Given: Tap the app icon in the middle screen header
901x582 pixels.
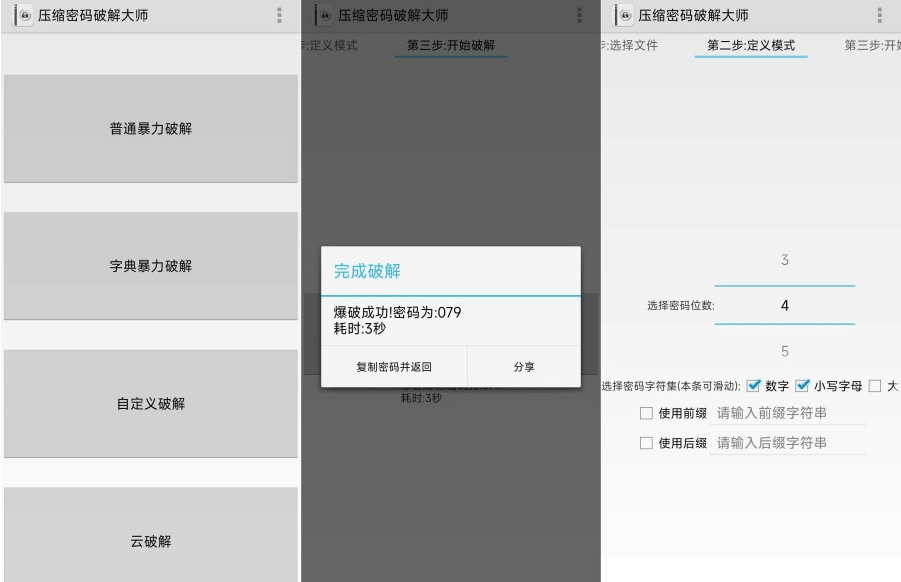Looking at the screenshot, I should tap(325, 15).
